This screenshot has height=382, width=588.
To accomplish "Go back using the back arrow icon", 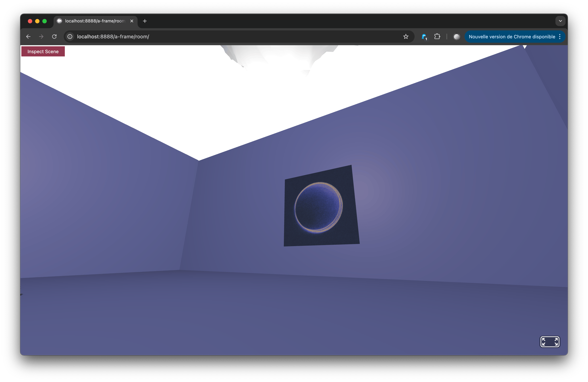I will [28, 37].
